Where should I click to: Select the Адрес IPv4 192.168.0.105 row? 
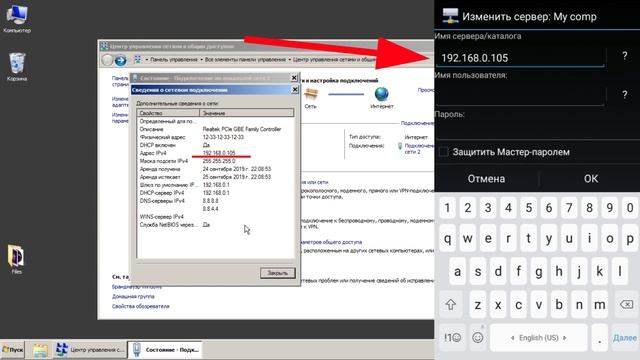216,153
